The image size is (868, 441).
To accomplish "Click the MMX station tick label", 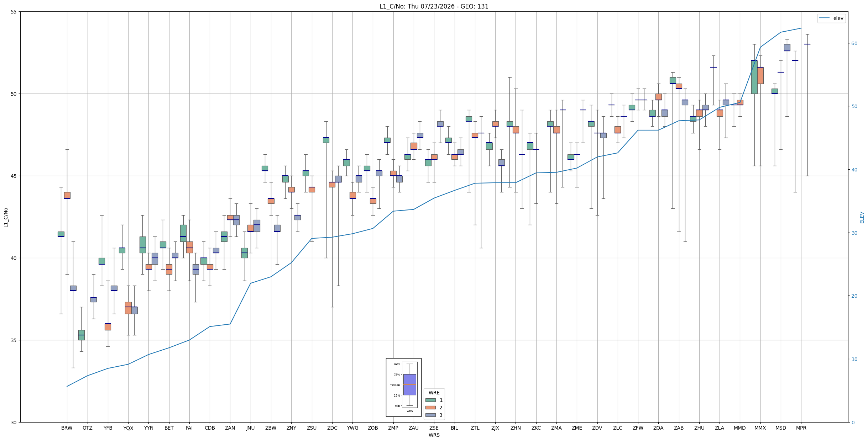I will pos(760,428).
